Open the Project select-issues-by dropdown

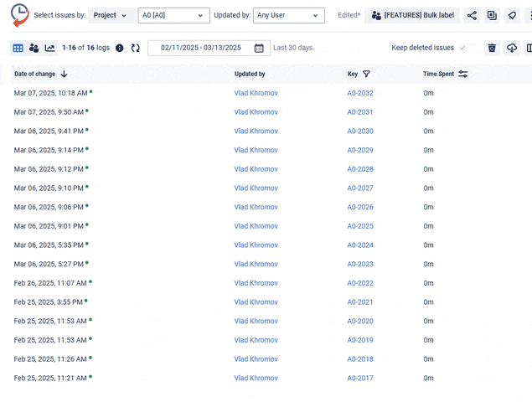[111, 16]
